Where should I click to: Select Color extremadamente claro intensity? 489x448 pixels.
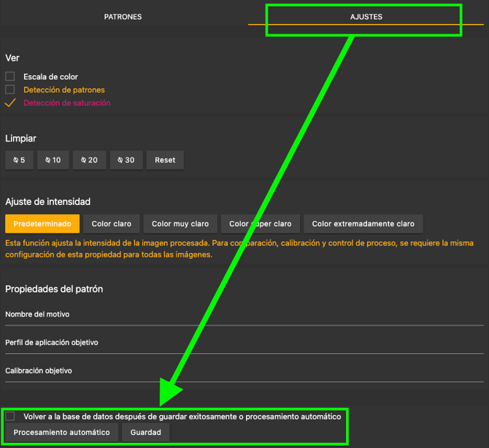pyautogui.click(x=363, y=223)
